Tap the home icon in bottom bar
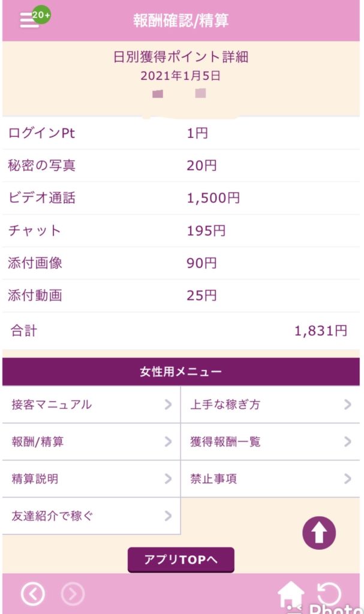The height and width of the screenshot is (614, 364). tap(291, 595)
